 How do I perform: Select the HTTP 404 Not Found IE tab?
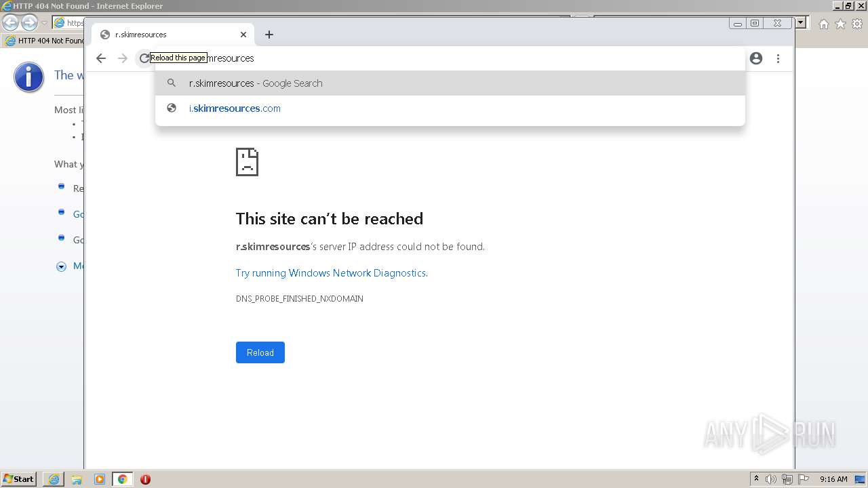tap(45, 41)
